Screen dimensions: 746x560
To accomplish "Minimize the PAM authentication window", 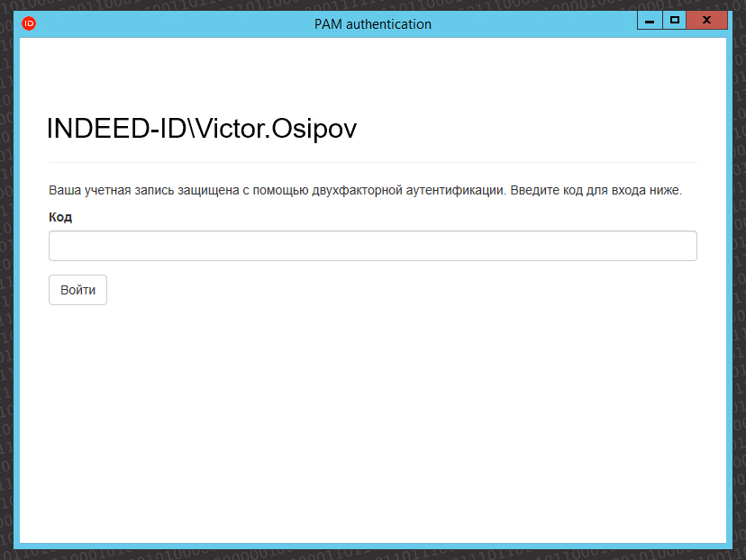I will tap(649, 20).
